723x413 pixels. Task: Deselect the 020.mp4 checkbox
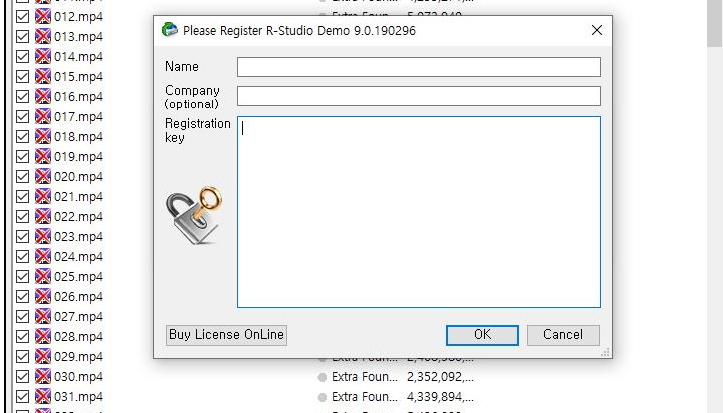tap(22, 177)
